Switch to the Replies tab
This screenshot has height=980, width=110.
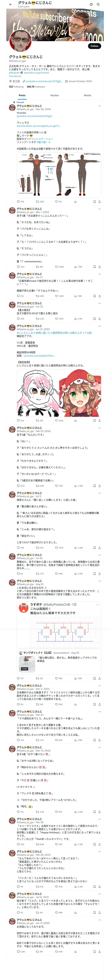[55, 96]
